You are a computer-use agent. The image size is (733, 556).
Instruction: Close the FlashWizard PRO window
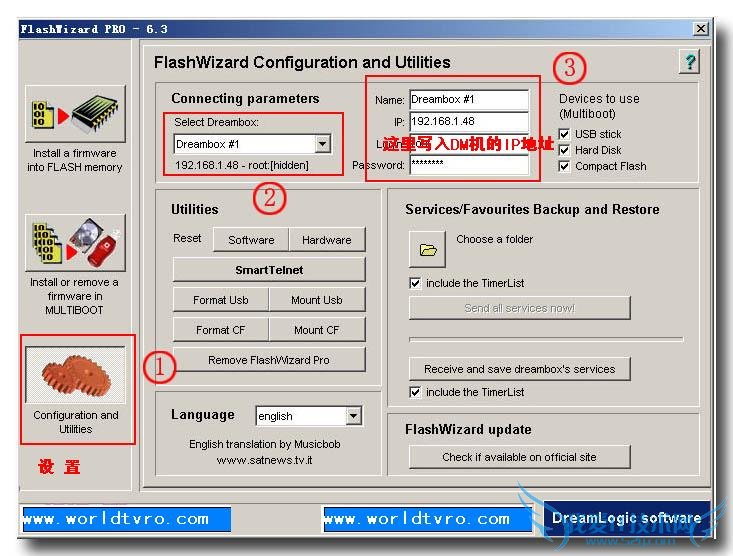click(x=700, y=29)
